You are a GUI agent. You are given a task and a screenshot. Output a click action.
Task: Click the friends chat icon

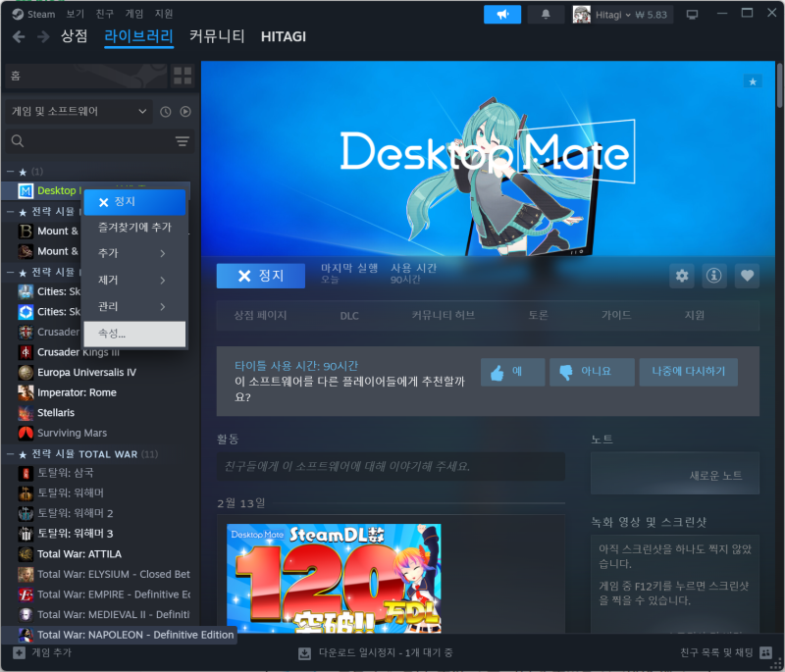point(766,652)
